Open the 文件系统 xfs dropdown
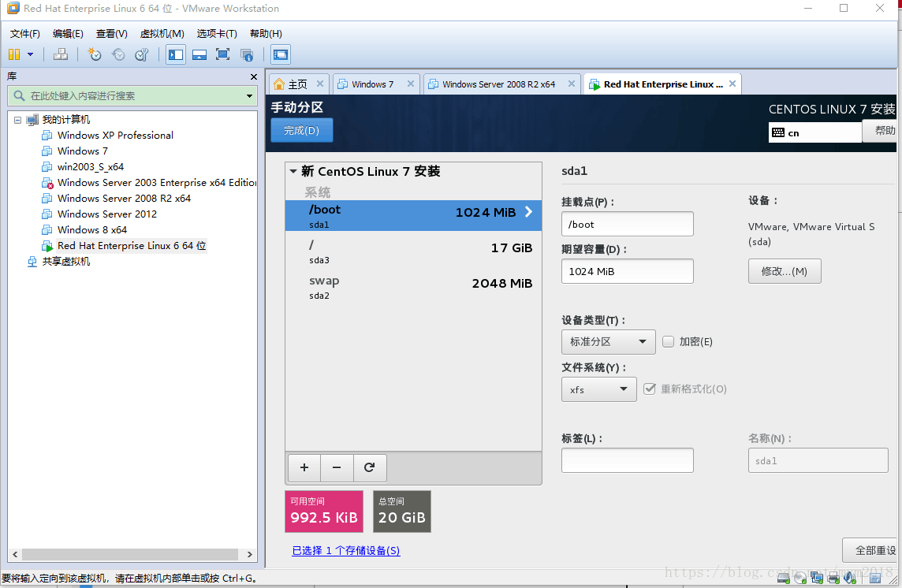902x588 pixels. point(599,389)
